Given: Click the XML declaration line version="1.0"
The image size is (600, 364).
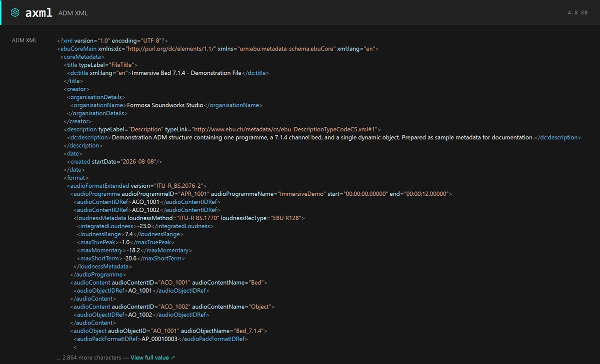Looking at the screenshot, I should [x=112, y=40].
